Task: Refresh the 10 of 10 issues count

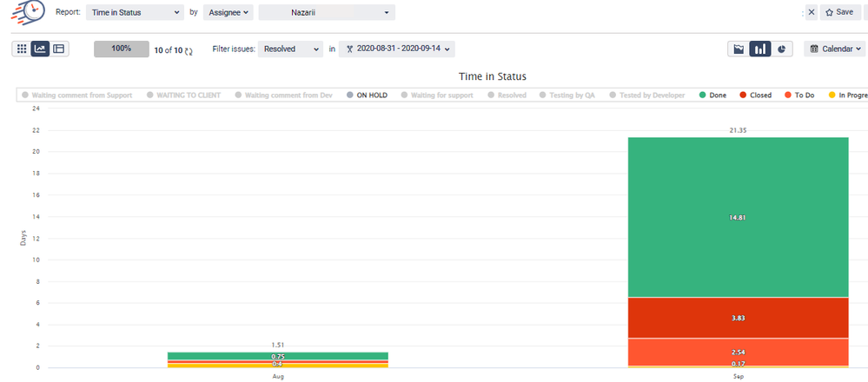Action: click(x=189, y=51)
